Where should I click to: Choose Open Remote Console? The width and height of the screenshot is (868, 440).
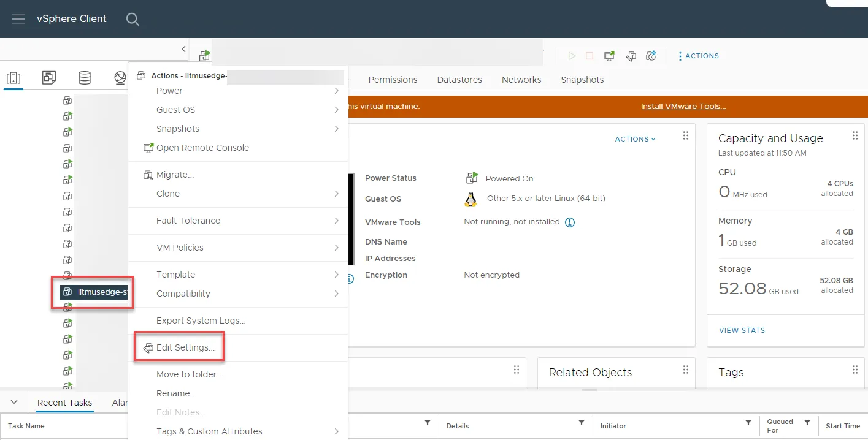(238, 148)
